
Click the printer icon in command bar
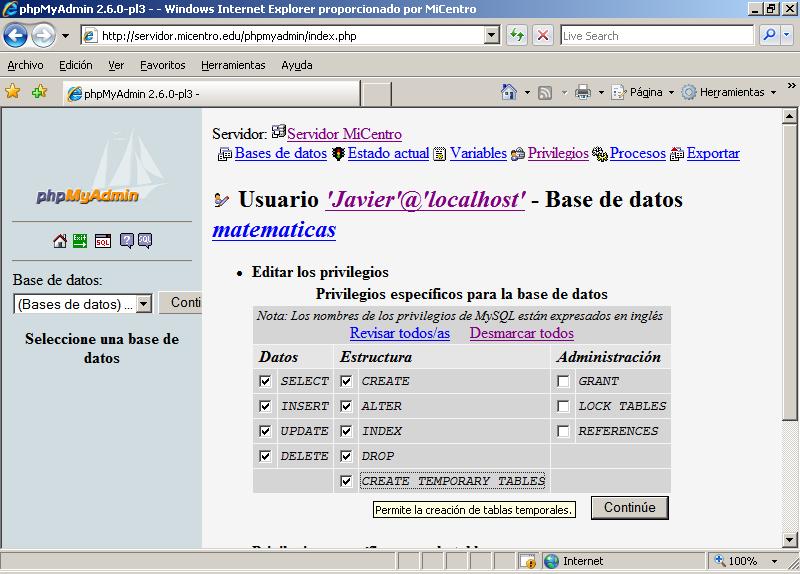coord(583,92)
